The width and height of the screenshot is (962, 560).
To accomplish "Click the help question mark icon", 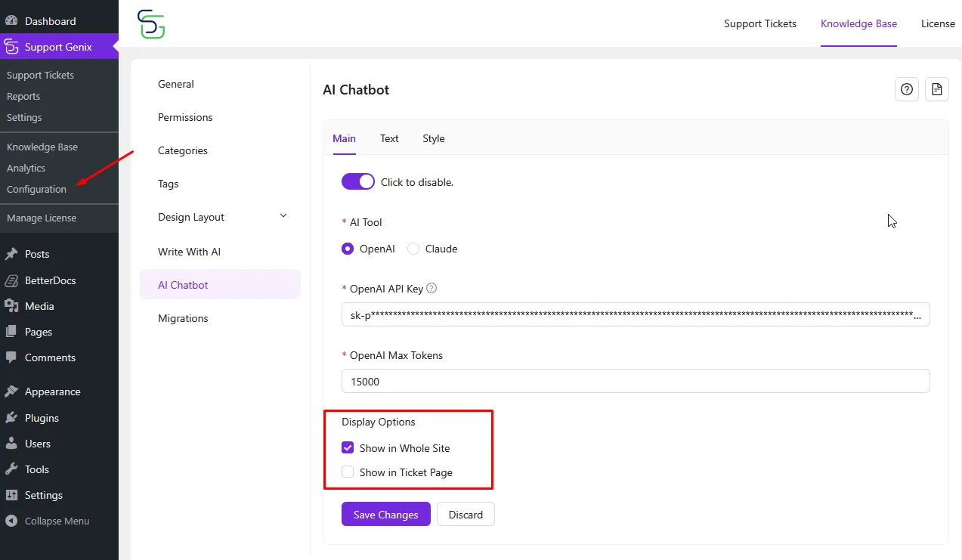I will pyautogui.click(x=907, y=89).
